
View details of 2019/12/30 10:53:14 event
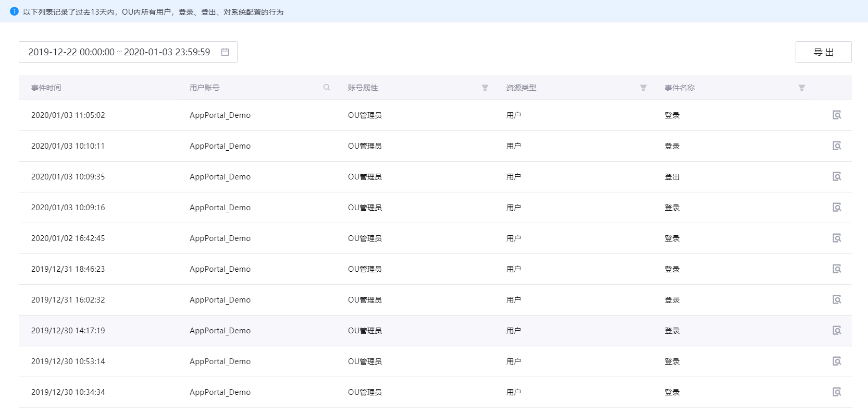tap(837, 361)
